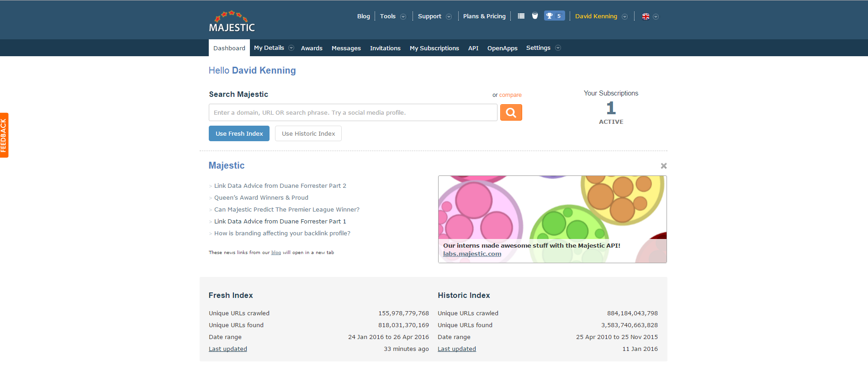868x366 pixels.
Task: Open the bucket icon in header
Action: point(535,16)
